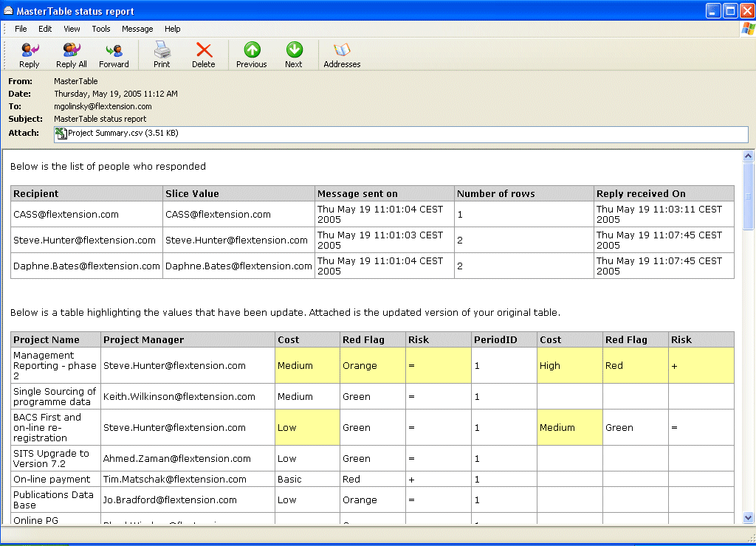Click the Message sent on column header

click(384, 194)
